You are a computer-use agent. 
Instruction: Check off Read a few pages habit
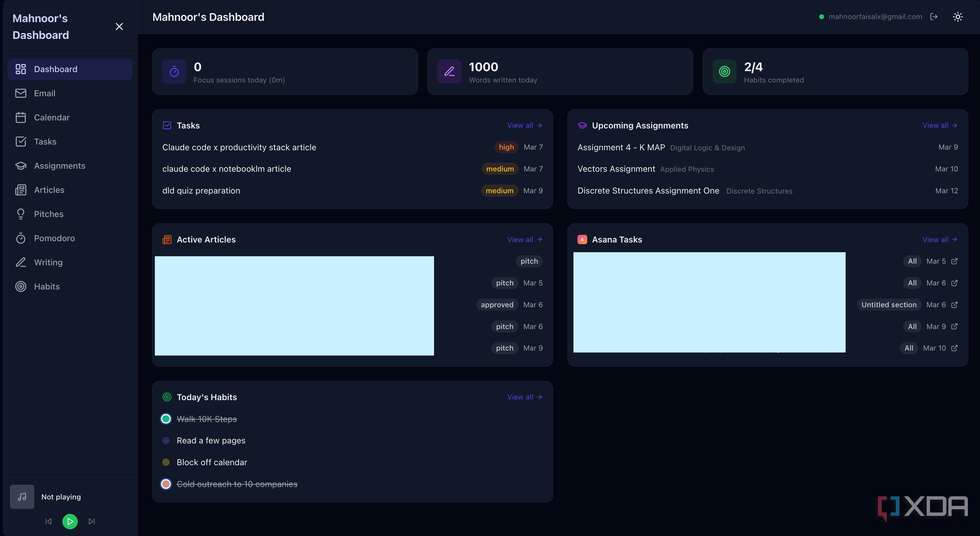[166, 440]
